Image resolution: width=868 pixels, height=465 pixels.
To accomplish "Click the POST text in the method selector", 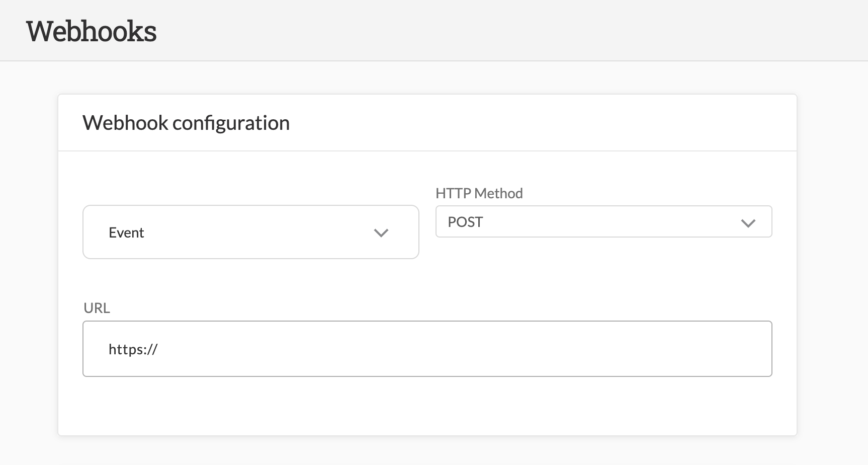I will pyautogui.click(x=465, y=221).
